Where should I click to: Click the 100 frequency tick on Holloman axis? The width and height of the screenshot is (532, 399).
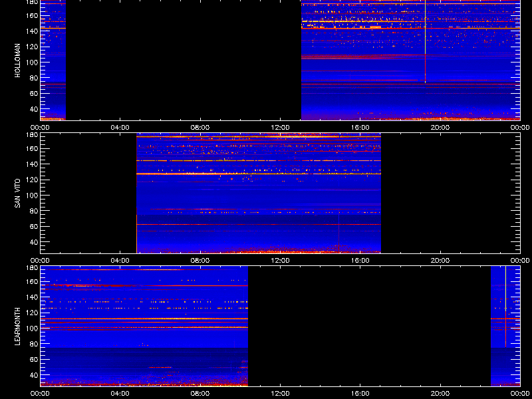[33, 62]
